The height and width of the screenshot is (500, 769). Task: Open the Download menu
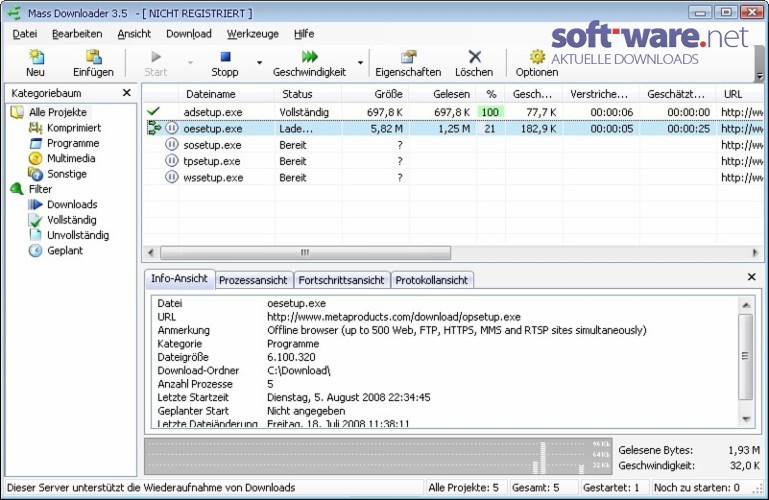[189, 34]
